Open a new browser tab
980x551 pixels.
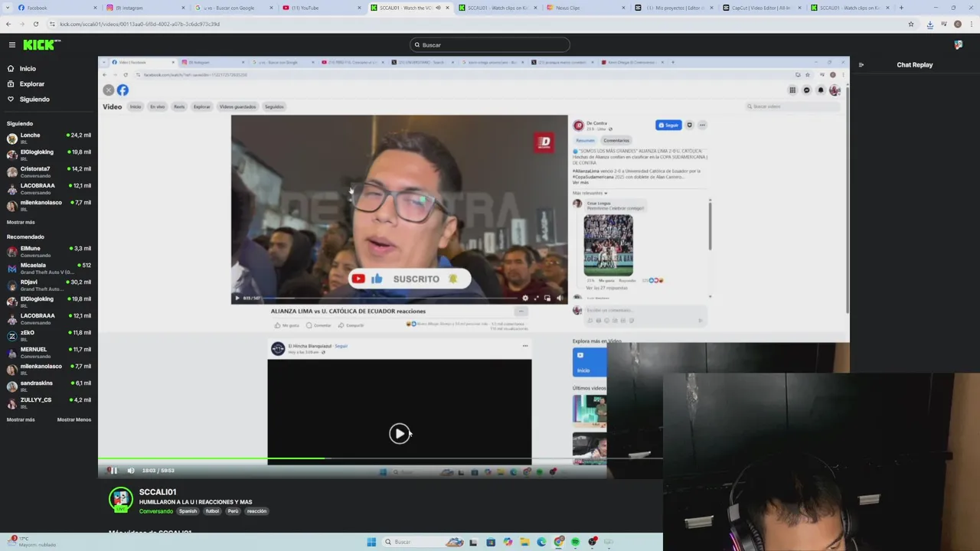point(901,8)
